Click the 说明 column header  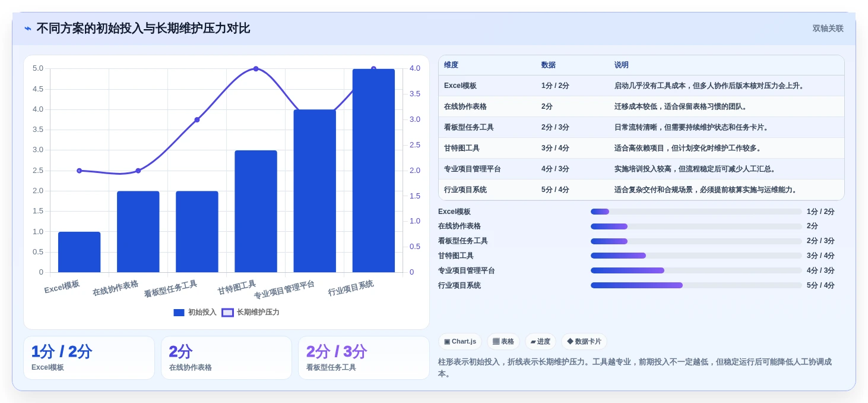622,65
